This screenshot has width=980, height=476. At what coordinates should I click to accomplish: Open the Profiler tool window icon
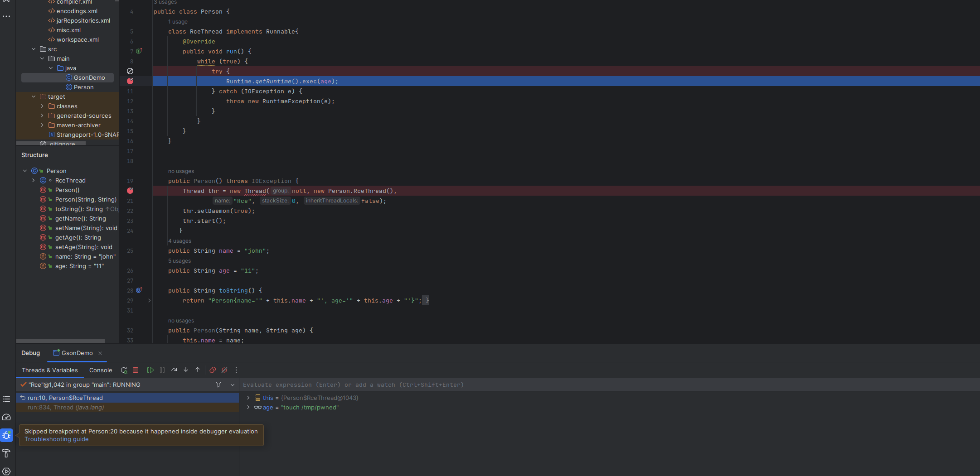6,417
